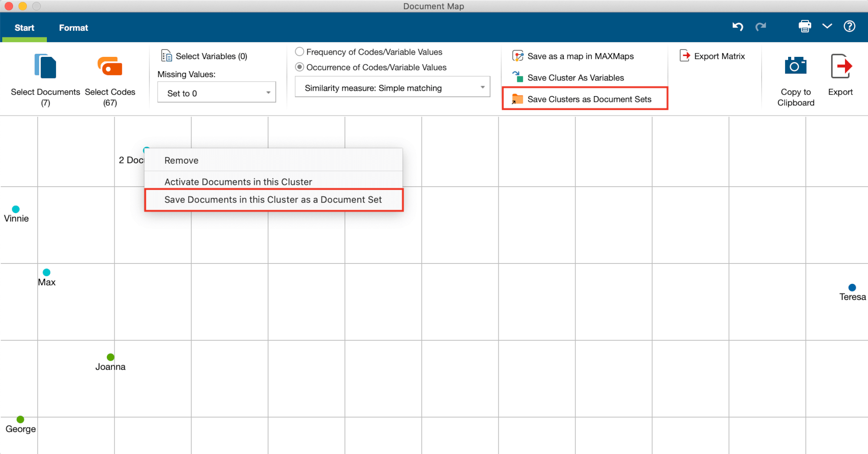
Task: Click Save as a map in MAXMaps text
Action: pos(580,56)
